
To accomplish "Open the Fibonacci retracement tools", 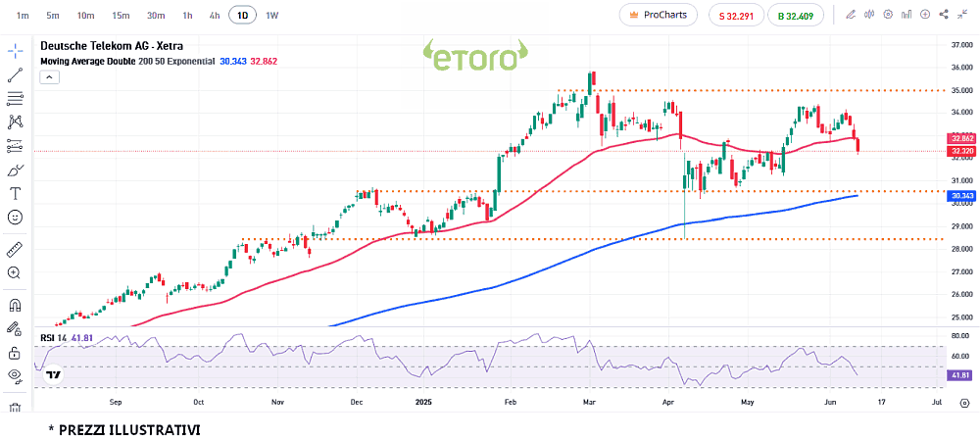I will pyautogui.click(x=15, y=98).
